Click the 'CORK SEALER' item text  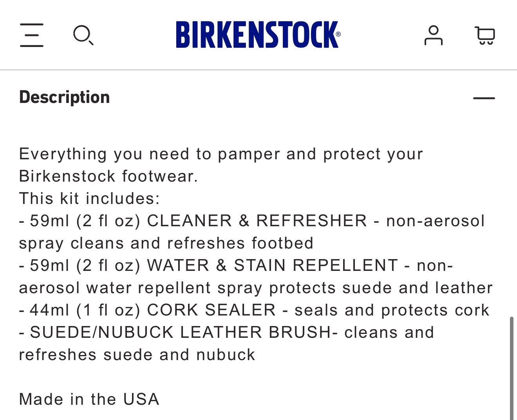coord(211,310)
